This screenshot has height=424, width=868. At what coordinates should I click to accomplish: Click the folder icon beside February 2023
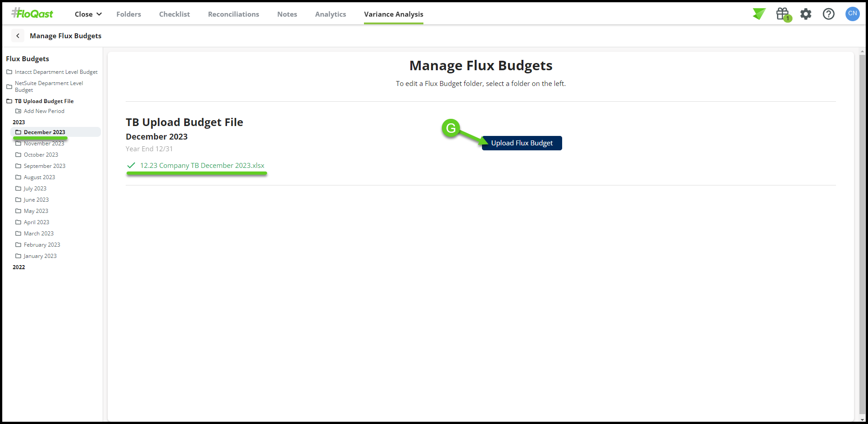tap(18, 245)
